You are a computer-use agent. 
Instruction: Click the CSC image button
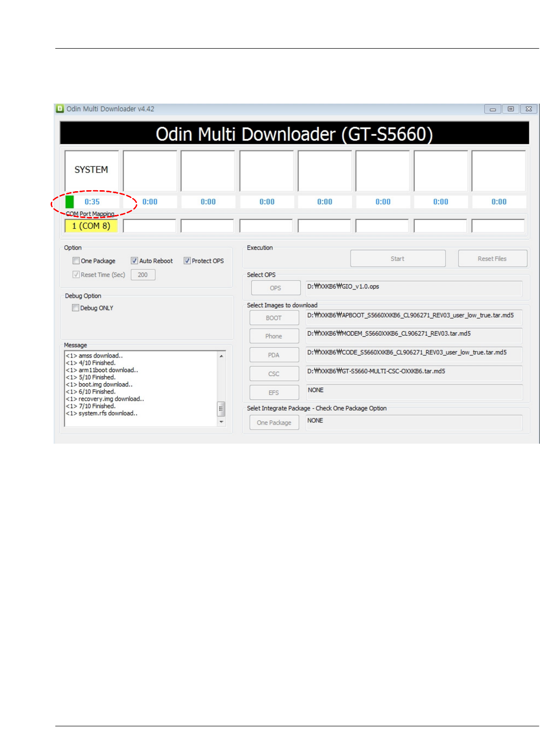pos(274,374)
